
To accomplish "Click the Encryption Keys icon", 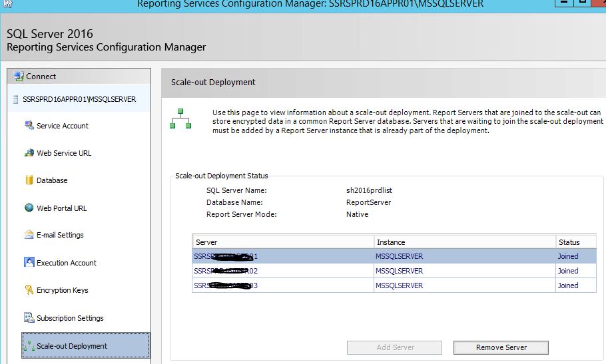I will (29, 289).
